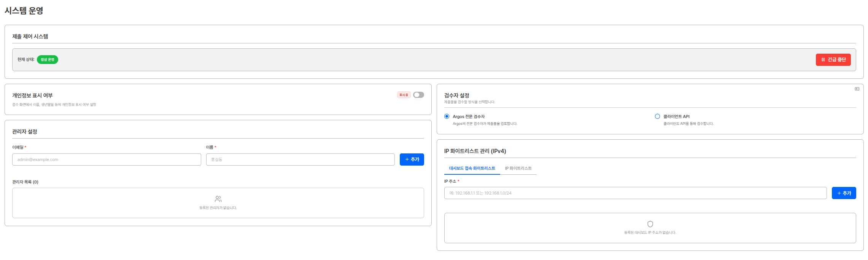Click 추가 button in 관리자 설정
This screenshot has width=868, height=260.
(412, 160)
